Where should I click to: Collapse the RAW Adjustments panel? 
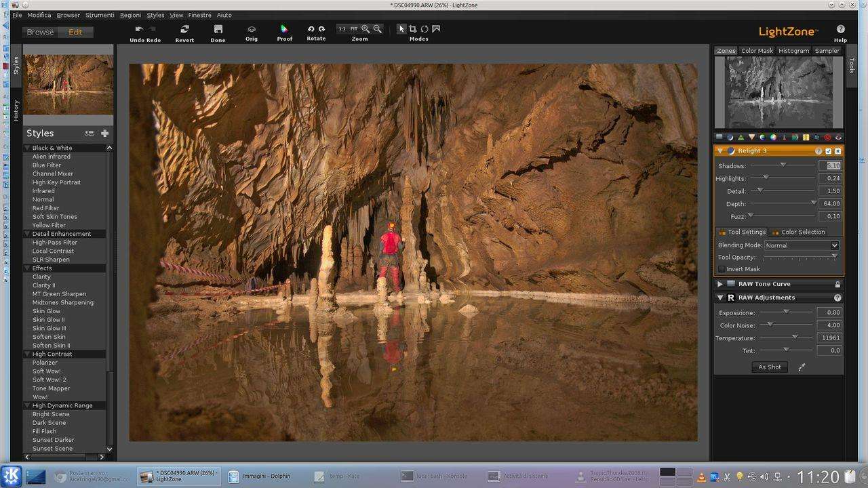[x=720, y=298]
